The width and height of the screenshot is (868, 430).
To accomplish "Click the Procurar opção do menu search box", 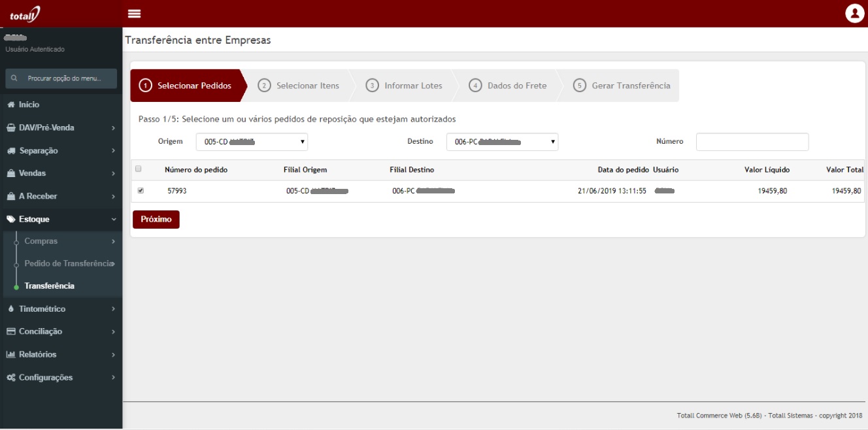I will 61,78.
